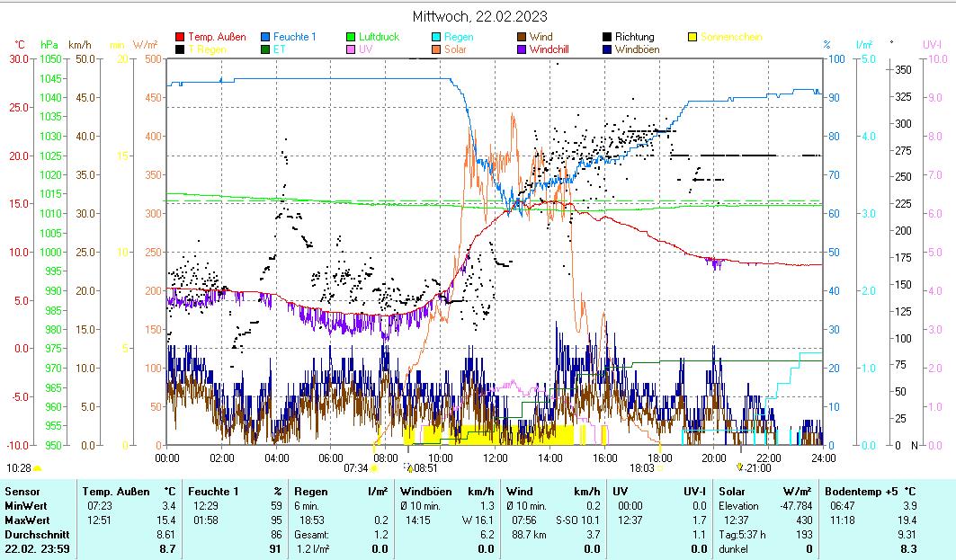
Task: Click the red Temp. Außen legend swatch
Action: tap(181, 37)
